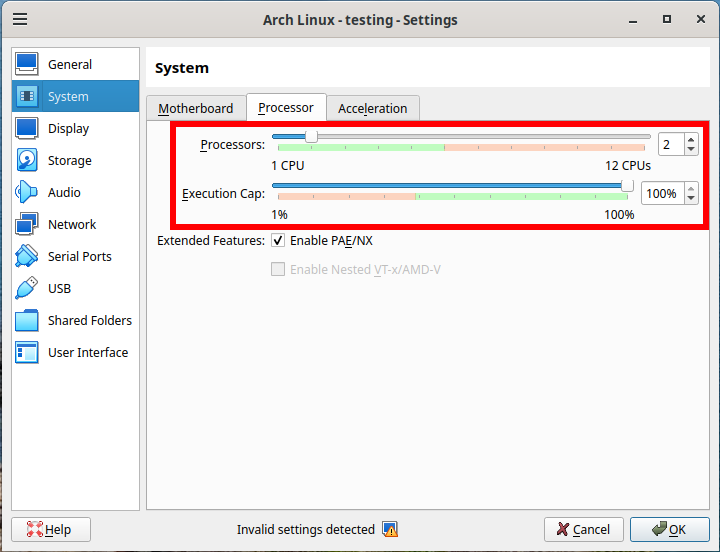Viewport: 720px width, 552px height.
Task: Switch to the Acceleration tab
Action: [x=372, y=108]
